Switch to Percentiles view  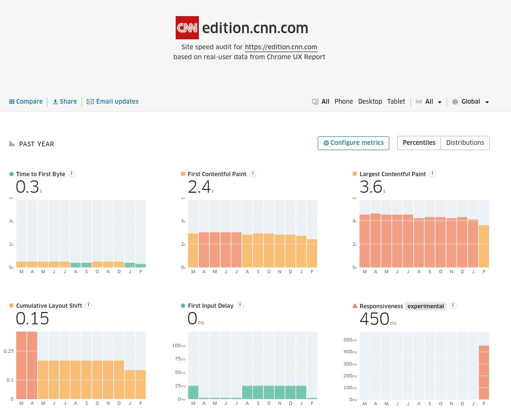[x=419, y=143]
